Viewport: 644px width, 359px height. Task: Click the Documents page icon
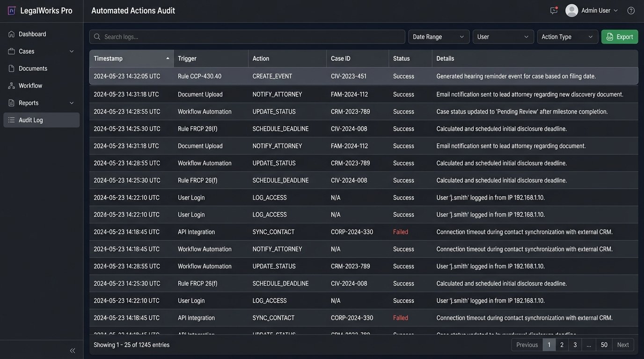11,68
